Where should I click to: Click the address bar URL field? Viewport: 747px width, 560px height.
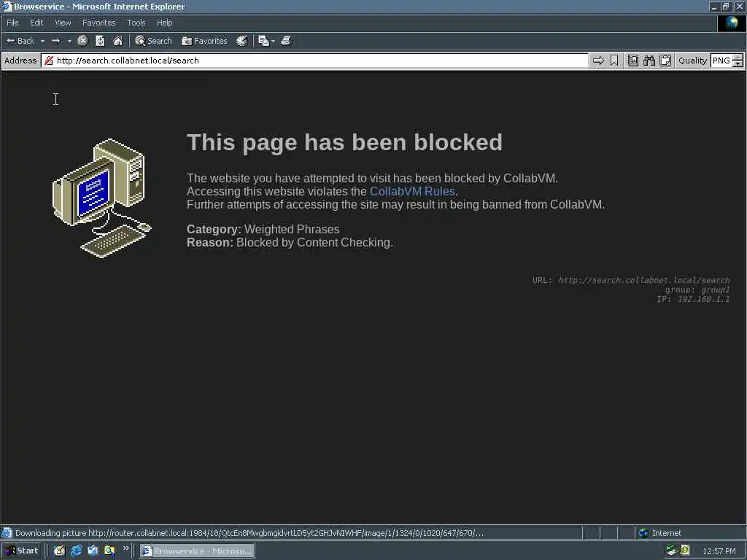pyautogui.click(x=314, y=61)
